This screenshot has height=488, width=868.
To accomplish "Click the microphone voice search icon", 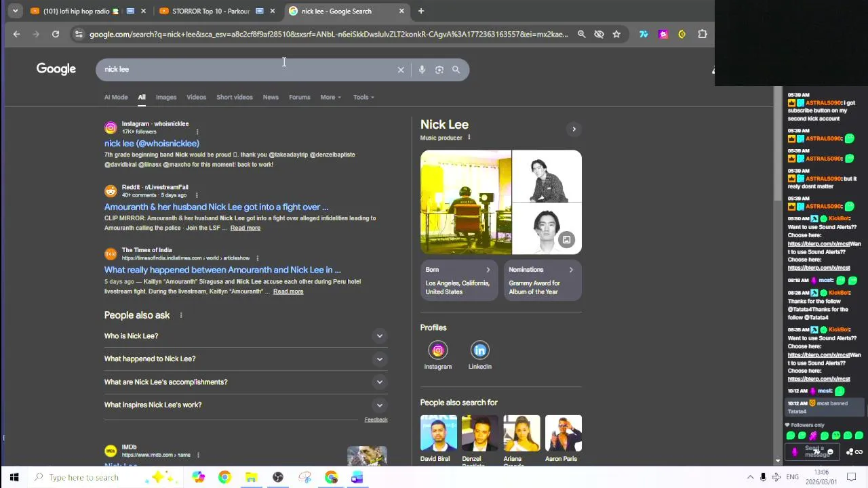I will pos(422,69).
